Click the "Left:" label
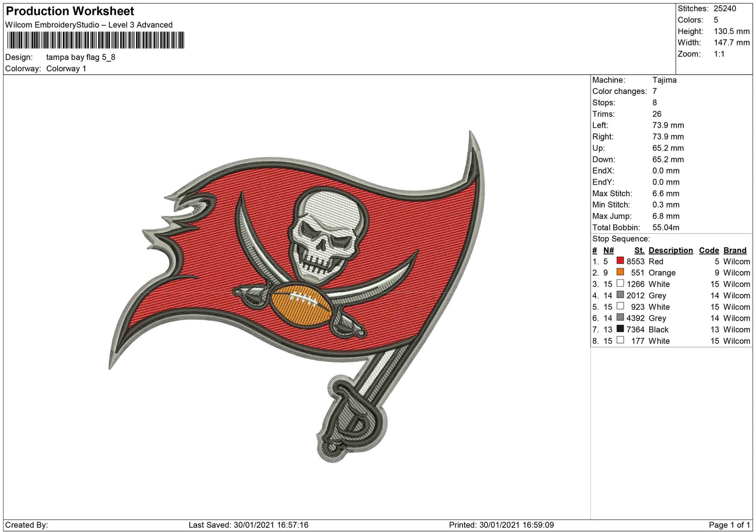Image resolution: width=756 pixels, height=532 pixels. 600,126
